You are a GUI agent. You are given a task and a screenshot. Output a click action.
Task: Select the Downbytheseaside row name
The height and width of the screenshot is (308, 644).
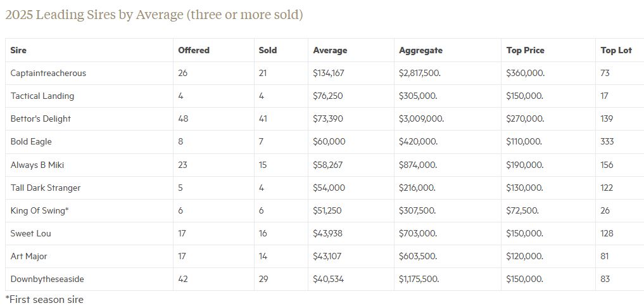click(47, 279)
